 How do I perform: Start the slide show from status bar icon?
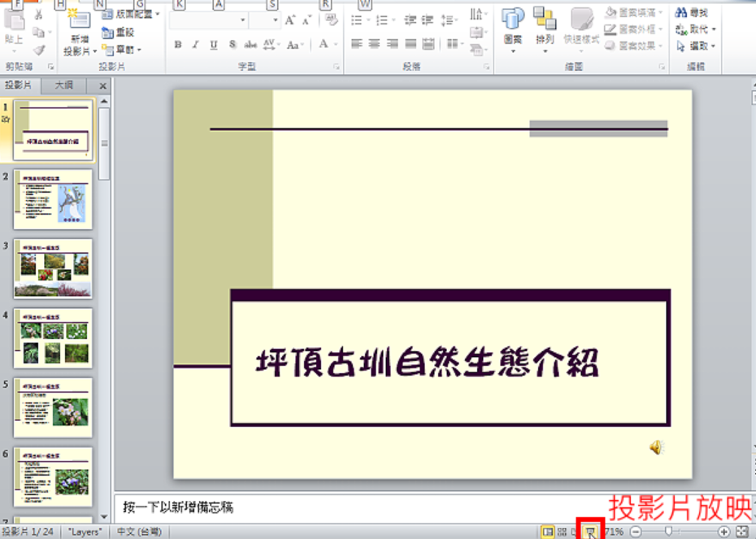tap(590, 532)
